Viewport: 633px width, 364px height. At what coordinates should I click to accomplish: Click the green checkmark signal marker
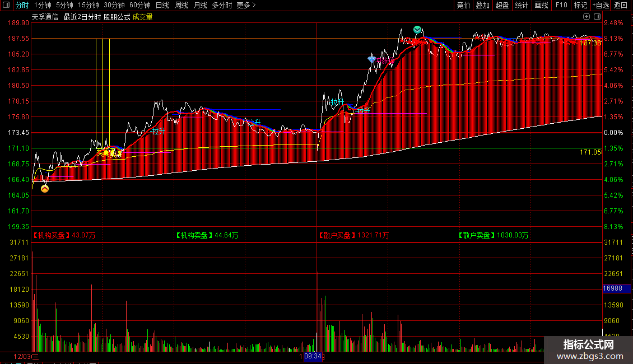(417, 30)
